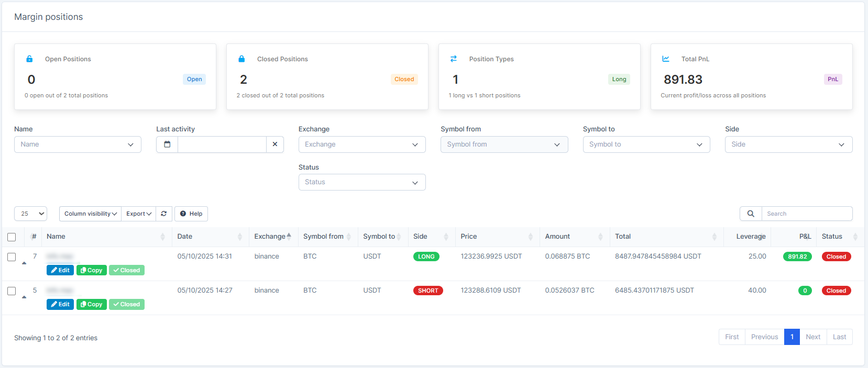Open the Column visibility menu
This screenshot has height=368, width=868.
90,214
